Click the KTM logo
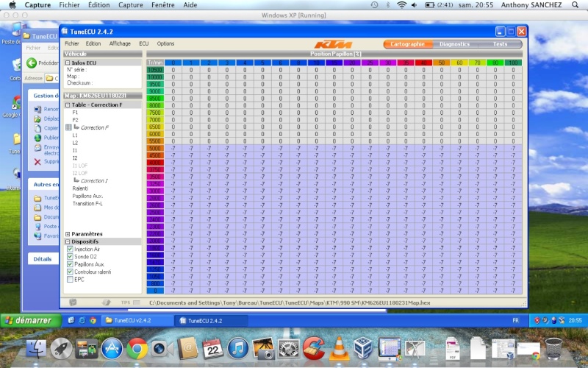 [x=333, y=44]
